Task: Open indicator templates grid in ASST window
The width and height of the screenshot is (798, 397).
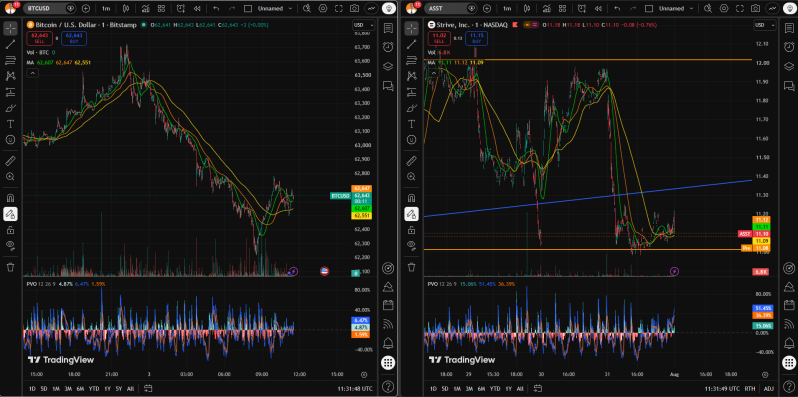Action: click(x=562, y=9)
